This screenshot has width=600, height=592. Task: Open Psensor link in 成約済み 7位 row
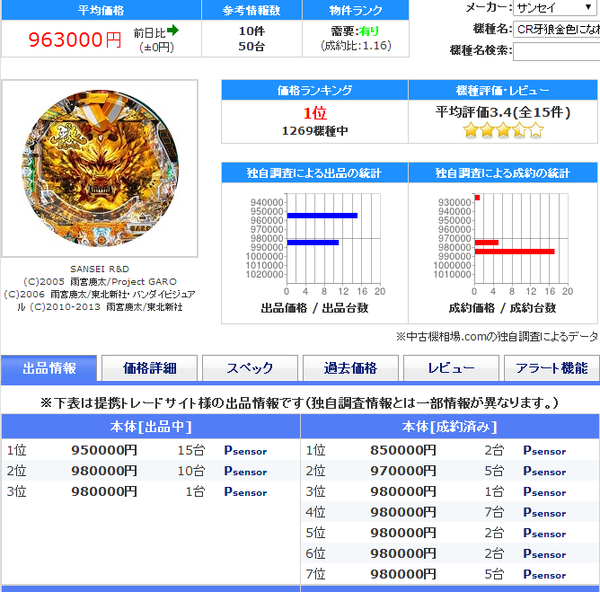tap(545, 574)
